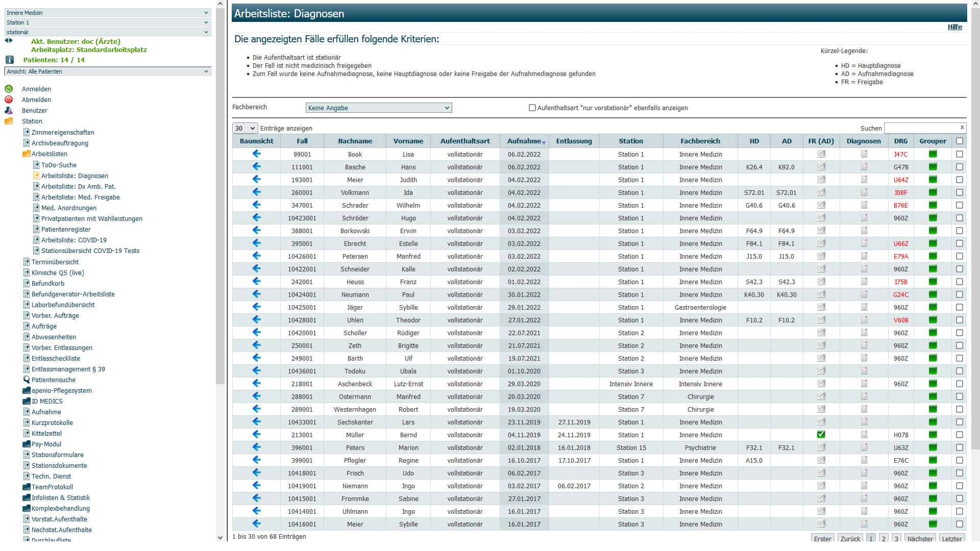The width and height of the screenshot is (980, 551).
Task: Click FR (AD) release icon for Basche
Action: point(821,167)
